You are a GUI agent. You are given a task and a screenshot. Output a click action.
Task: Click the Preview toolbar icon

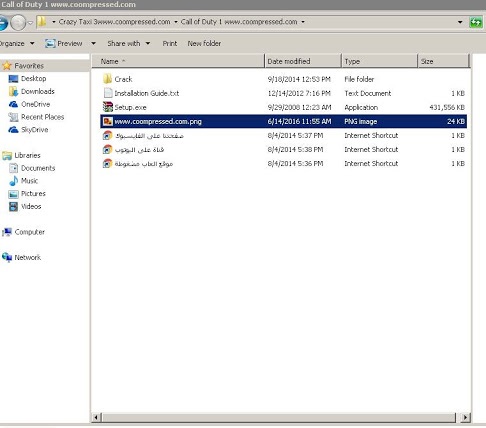click(50, 43)
